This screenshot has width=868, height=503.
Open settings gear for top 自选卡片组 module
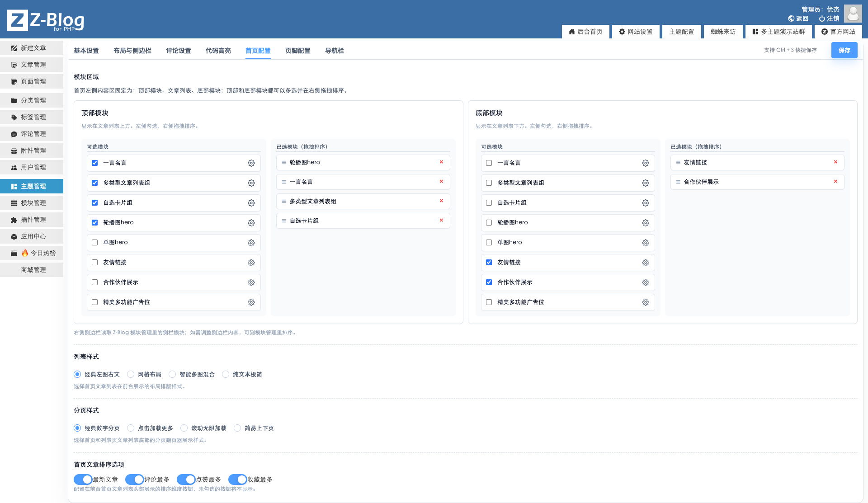[251, 203]
